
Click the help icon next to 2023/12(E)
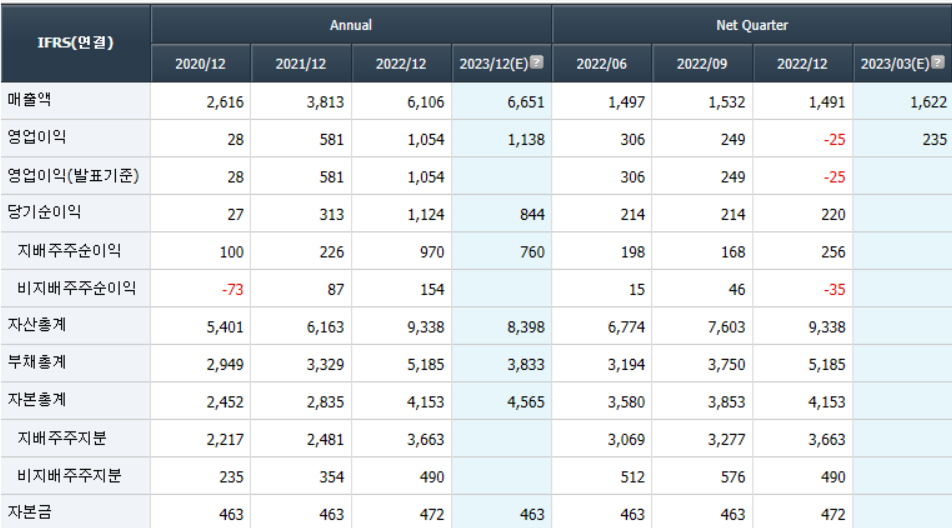tap(537, 62)
